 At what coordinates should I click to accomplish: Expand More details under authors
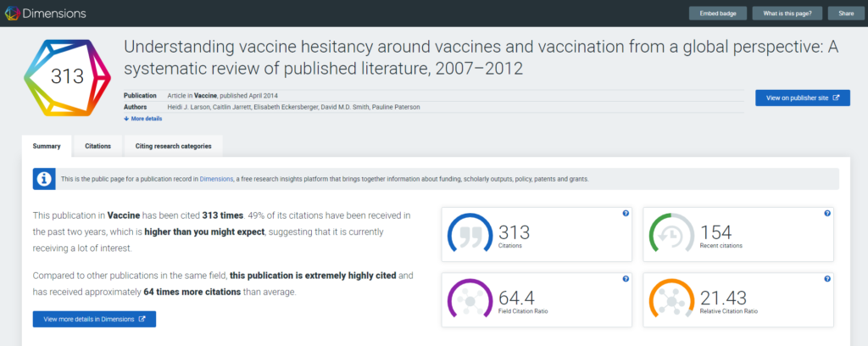[143, 119]
